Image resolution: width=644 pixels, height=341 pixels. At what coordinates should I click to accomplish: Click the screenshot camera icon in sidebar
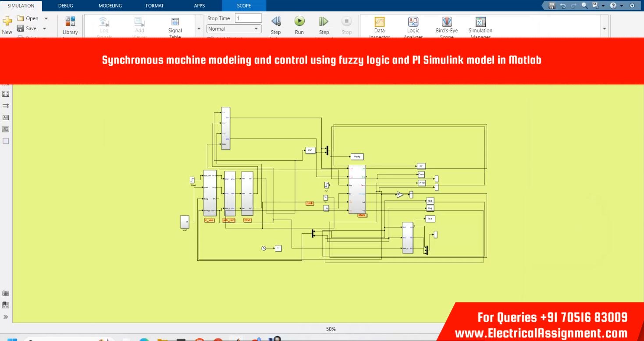[6, 293]
